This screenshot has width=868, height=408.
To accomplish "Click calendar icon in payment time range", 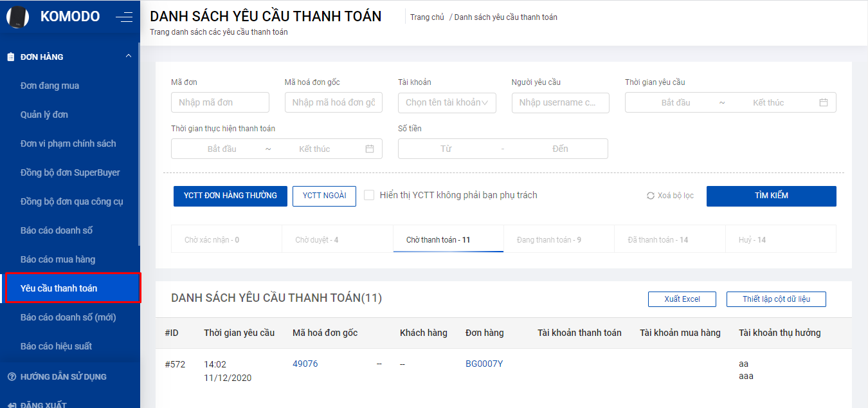I will pos(370,149).
